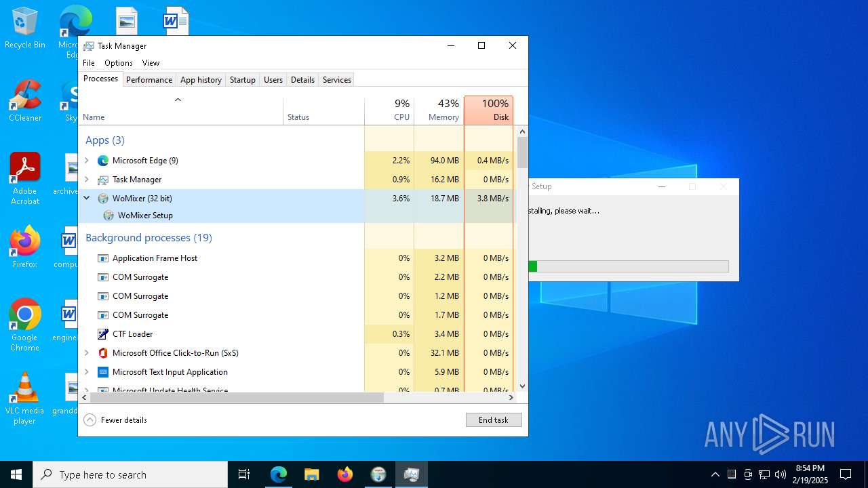Click the WoMixer installing progress bar
Image resolution: width=868 pixels, height=488 pixels.
tap(629, 266)
